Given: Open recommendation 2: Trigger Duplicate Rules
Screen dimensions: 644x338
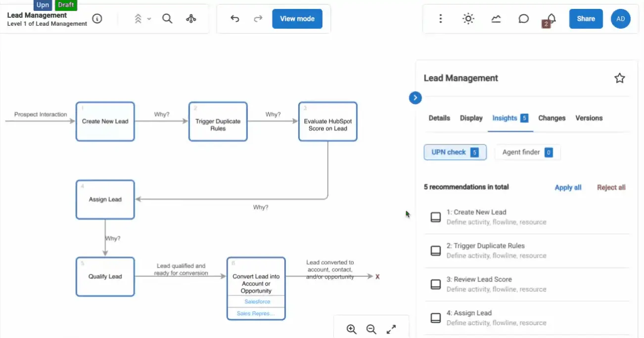Looking at the screenshot, I should point(527,251).
